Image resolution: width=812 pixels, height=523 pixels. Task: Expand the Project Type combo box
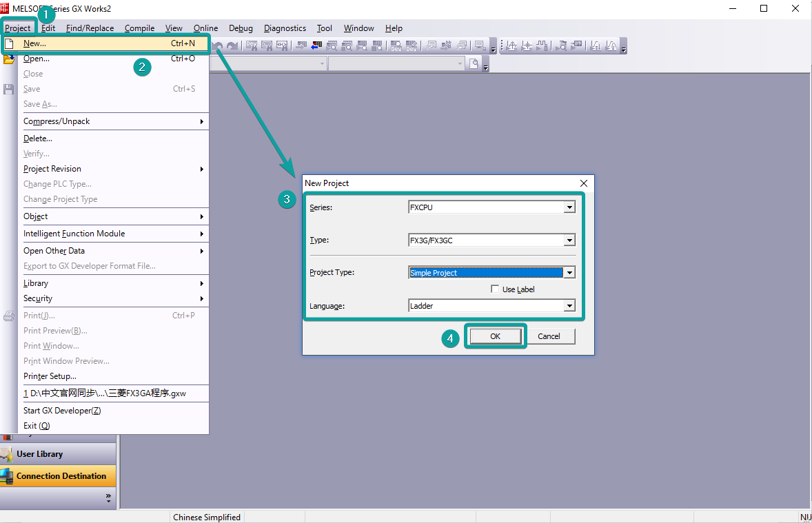(x=569, y=273)
